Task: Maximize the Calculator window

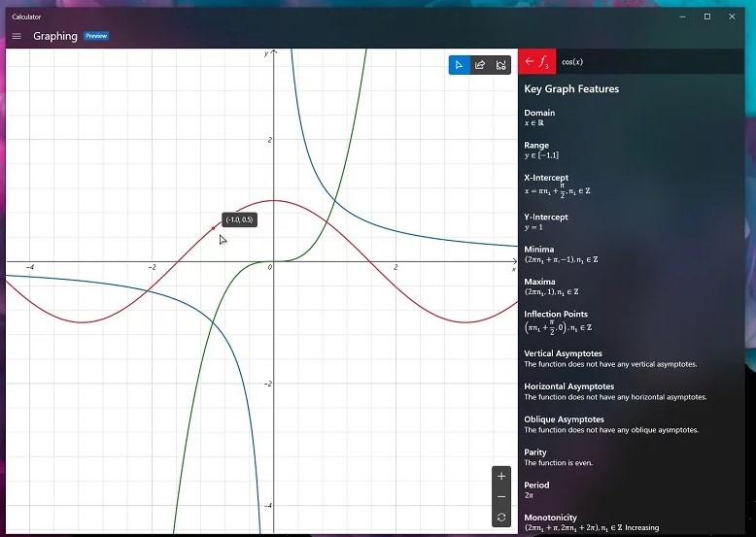Action: 707,17
